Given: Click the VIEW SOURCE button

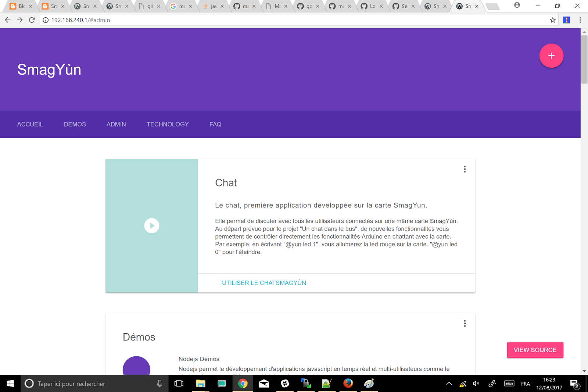Looking at the screenshot, I should click(x=535, y=350).
